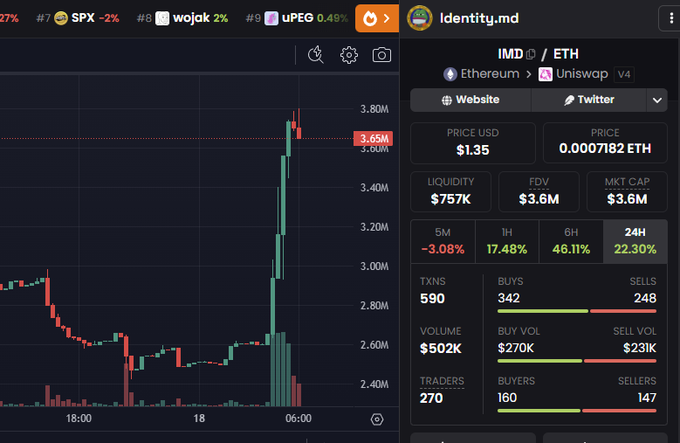Click the BUY VOL $270K value

pos(516,348)
